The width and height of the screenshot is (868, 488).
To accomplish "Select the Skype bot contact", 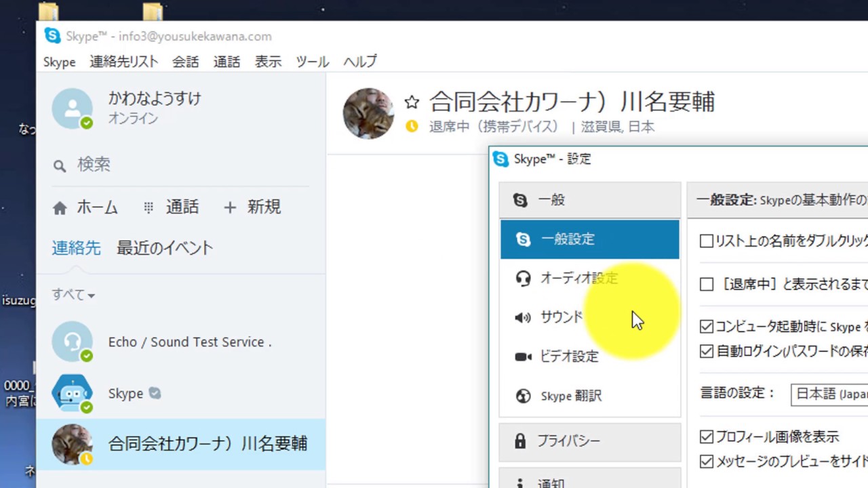I will (181, 393).
